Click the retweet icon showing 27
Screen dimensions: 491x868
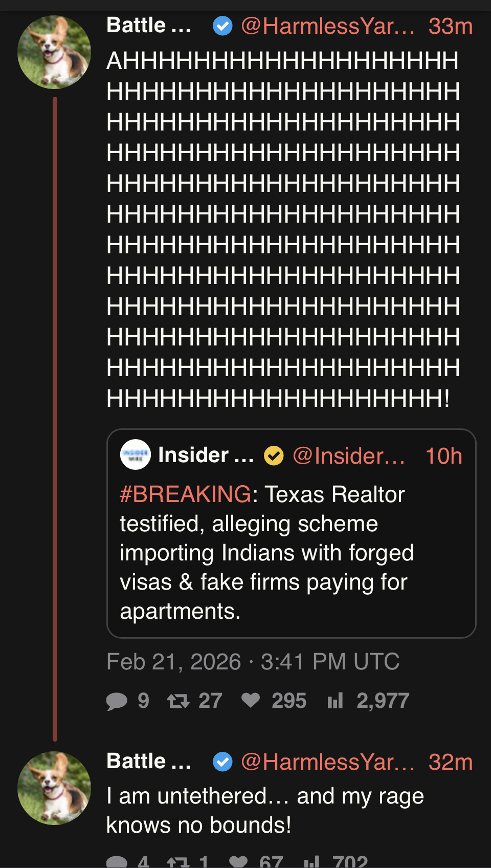point(178,701)
